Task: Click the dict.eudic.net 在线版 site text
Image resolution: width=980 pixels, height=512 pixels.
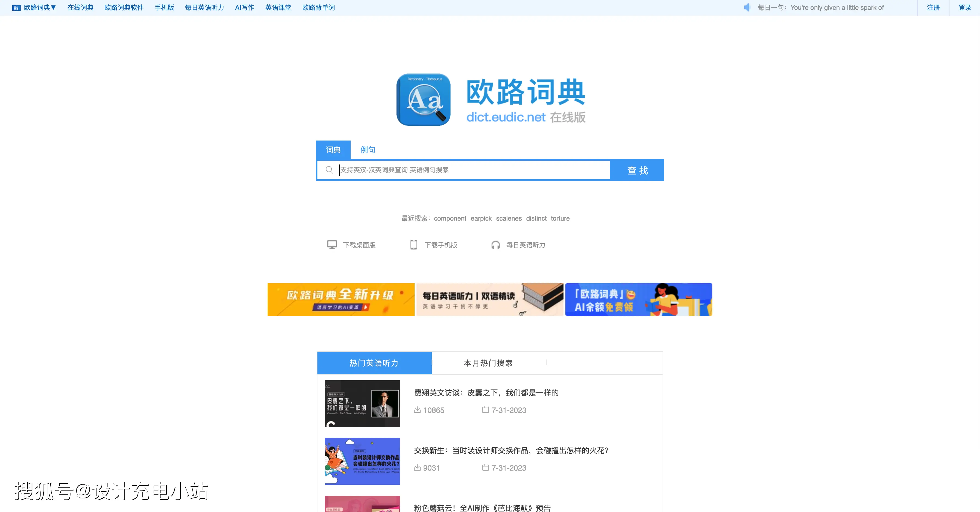Action: 526,117
